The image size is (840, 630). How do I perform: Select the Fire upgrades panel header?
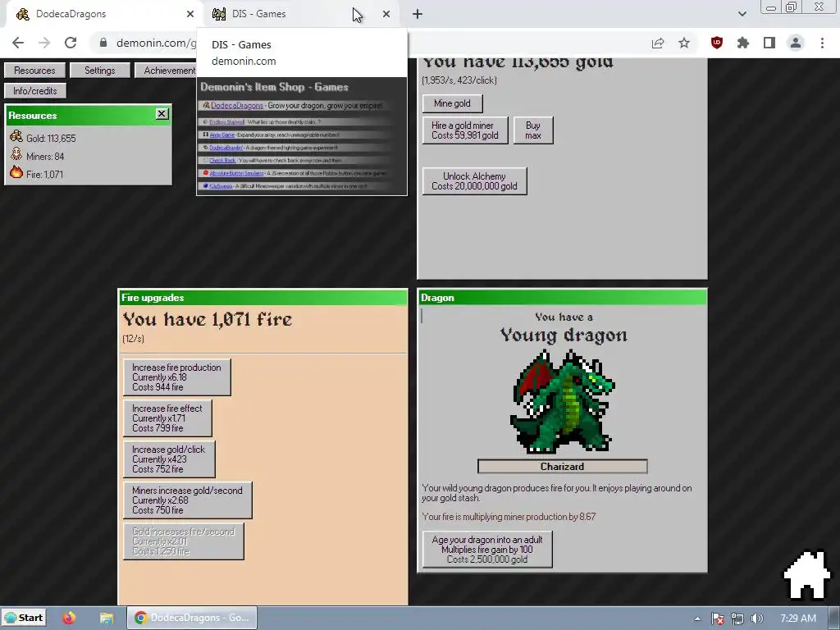point(262,298)
